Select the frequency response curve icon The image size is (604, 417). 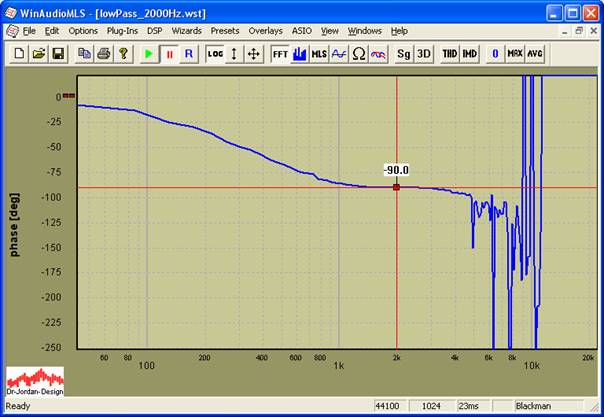(339, 54)
